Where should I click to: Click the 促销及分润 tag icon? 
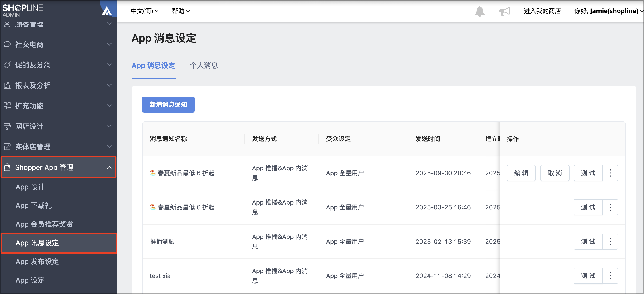pos(7,65)
